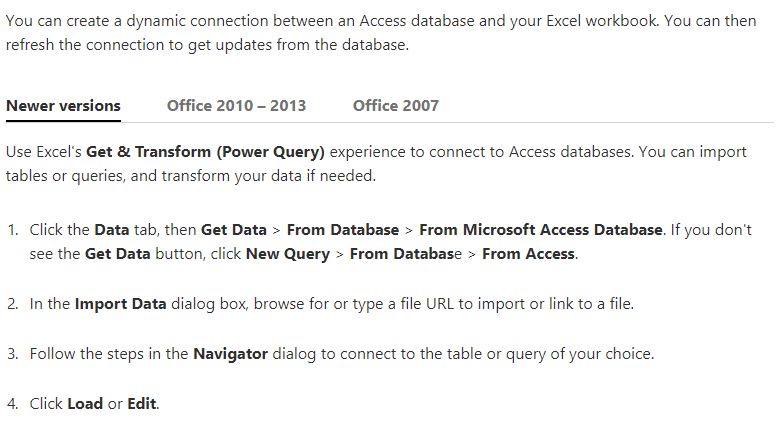Click the bold "From Access" text
This screenshot has width=784, height=424.
click(x=528, y=253)
